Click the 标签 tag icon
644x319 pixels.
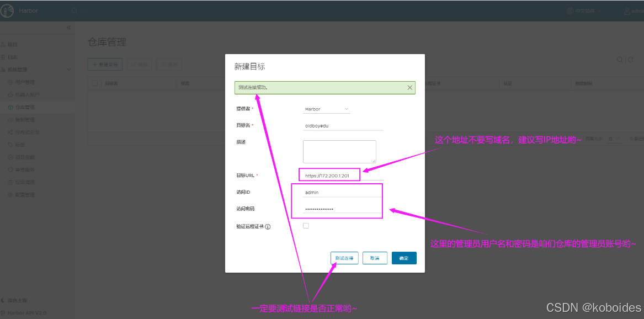pyautogui.click(x=11, y=145)
